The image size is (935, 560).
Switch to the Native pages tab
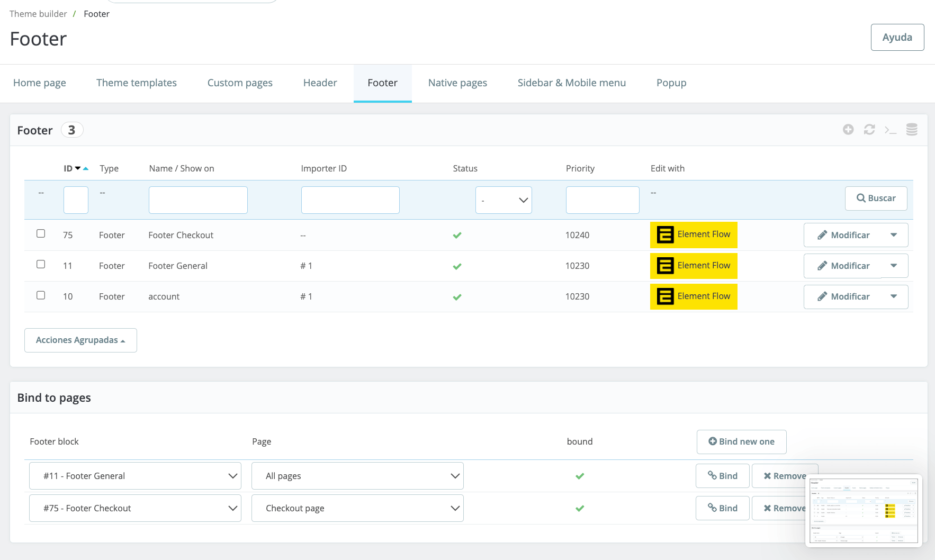pyautogui.click(x=457, y=83)
